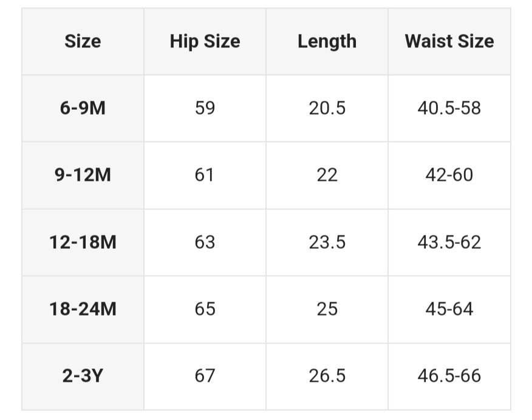532x420 pixels.
Task: Click the Waist Size column header
Action: click(449, 41)
